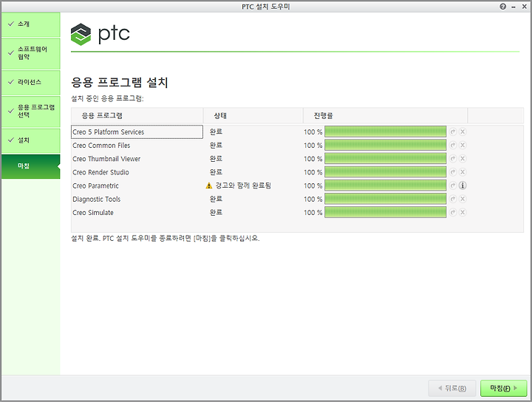Click the 진행률 column header
The image size is (532, 402).
click(x=385, y=116)
